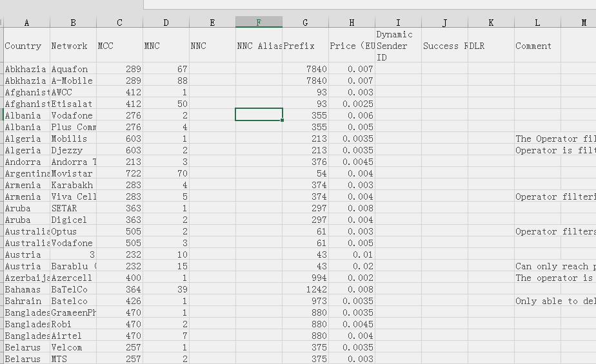Click the 'Plus Comm' network cell
Image resolution: width=596 pixels, height=364 pixels.
tap(73, 127)
